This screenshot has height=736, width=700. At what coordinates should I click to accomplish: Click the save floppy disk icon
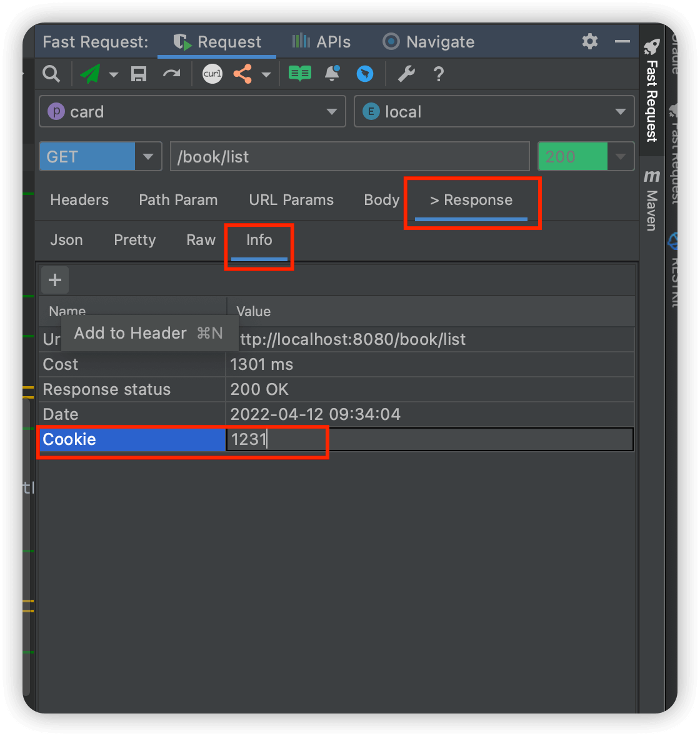point(139,74)
